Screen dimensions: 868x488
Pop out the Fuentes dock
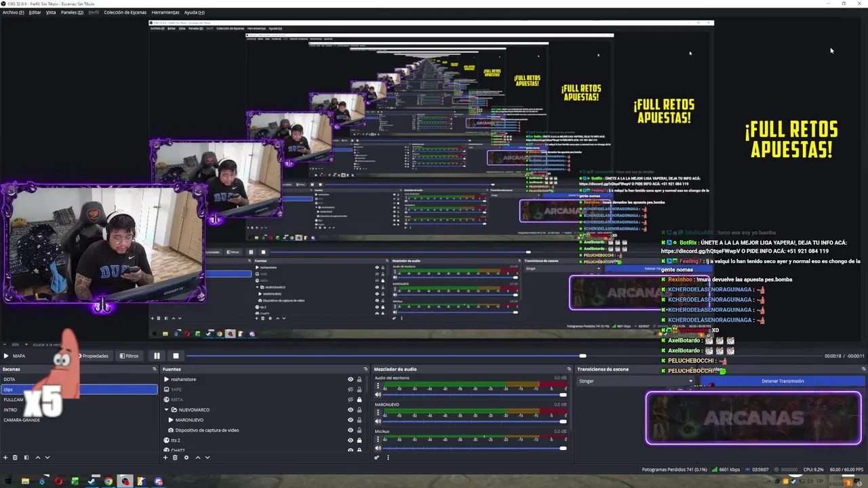[x=366, y=369]
